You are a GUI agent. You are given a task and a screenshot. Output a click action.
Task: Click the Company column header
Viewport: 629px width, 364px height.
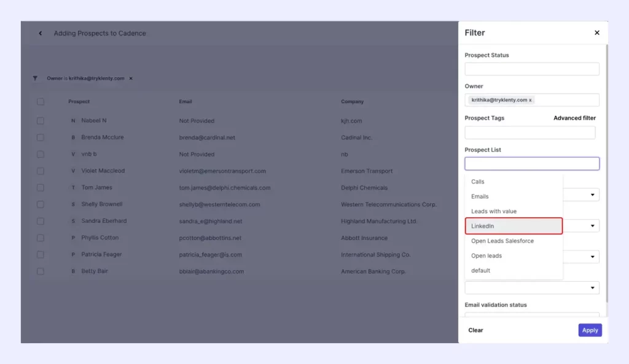coord(352,101)
